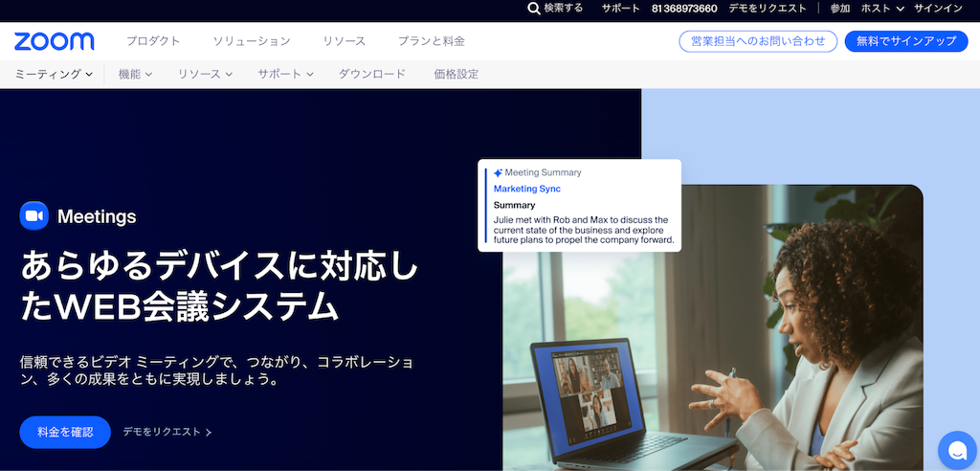Viewport: 980px width, 471px height.
Task: Click the 参加 link
Action: pyautogui.click(x=840, y=8)
